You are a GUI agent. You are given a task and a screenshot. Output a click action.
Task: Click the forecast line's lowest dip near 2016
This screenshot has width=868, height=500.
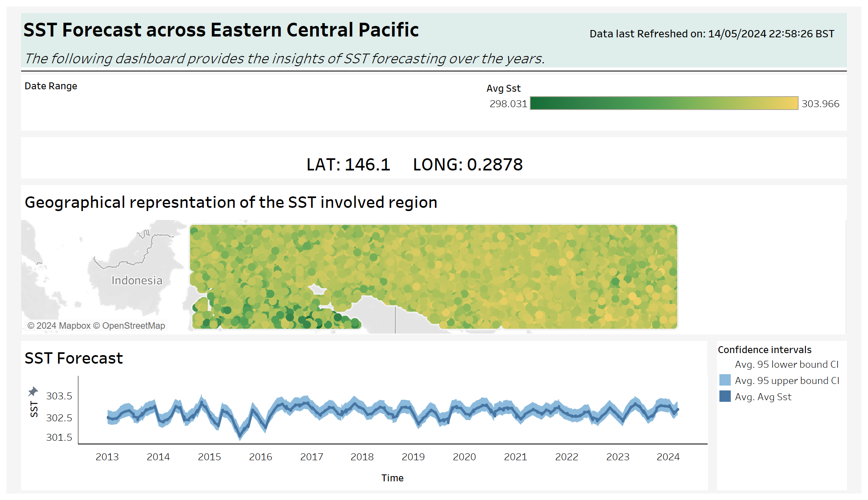pos(240,436)
